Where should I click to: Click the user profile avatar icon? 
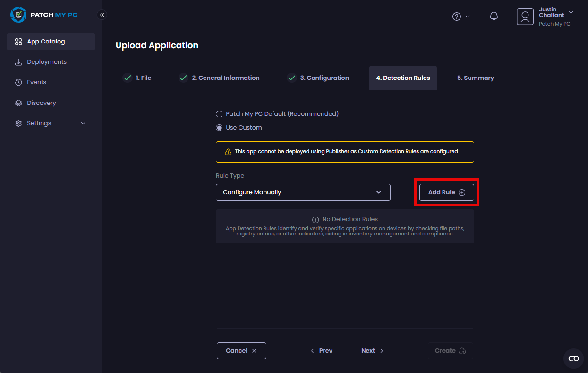[x=525, y=17]
